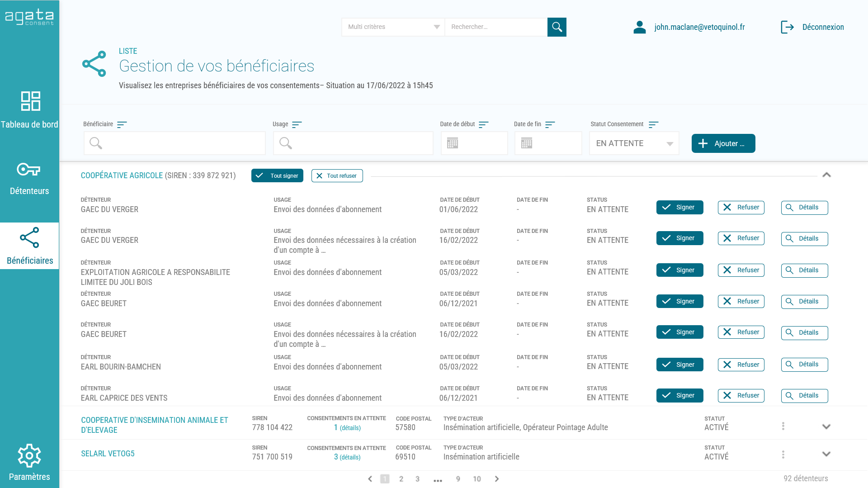The image size is (868, 488).
Task: Expand the SELARL VETOG5 row
Action: (x=826, y=454)
